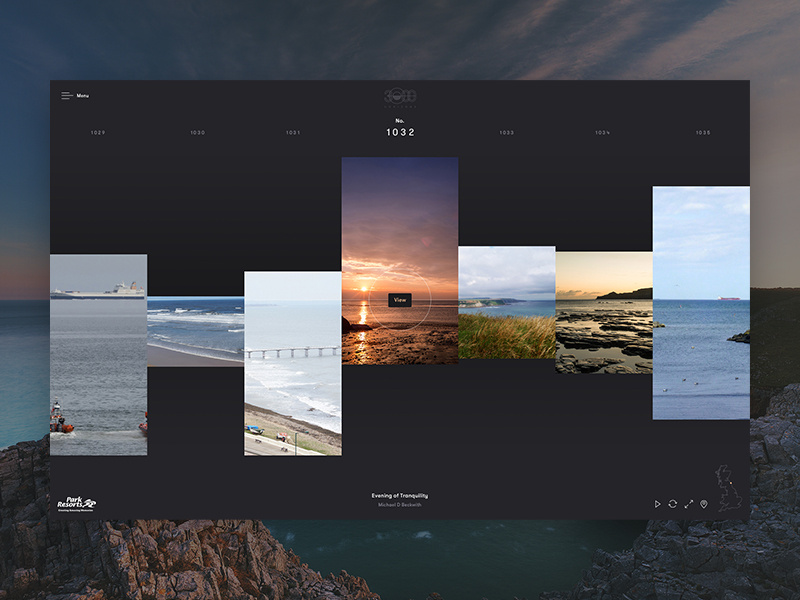
Task: Select the location pin icon
Action: (703, 503)
